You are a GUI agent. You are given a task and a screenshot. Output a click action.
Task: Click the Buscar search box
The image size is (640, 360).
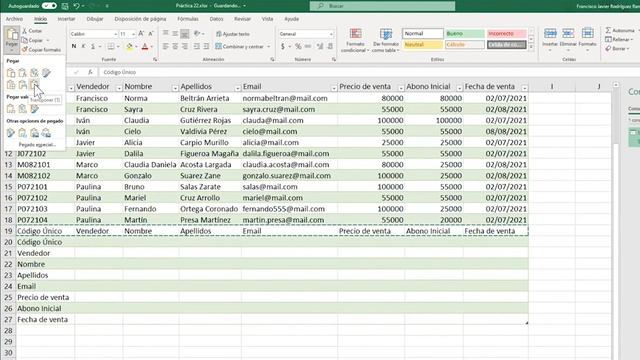point(382,6)
